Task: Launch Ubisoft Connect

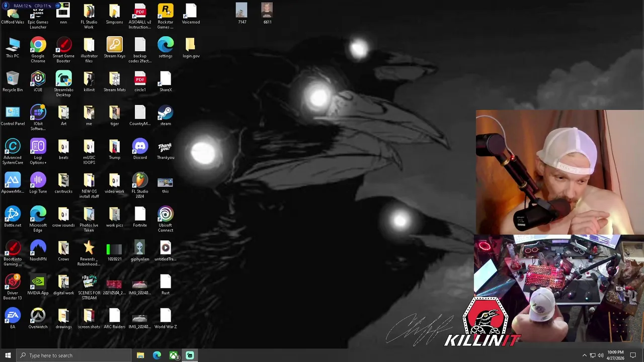Action: 166,219
